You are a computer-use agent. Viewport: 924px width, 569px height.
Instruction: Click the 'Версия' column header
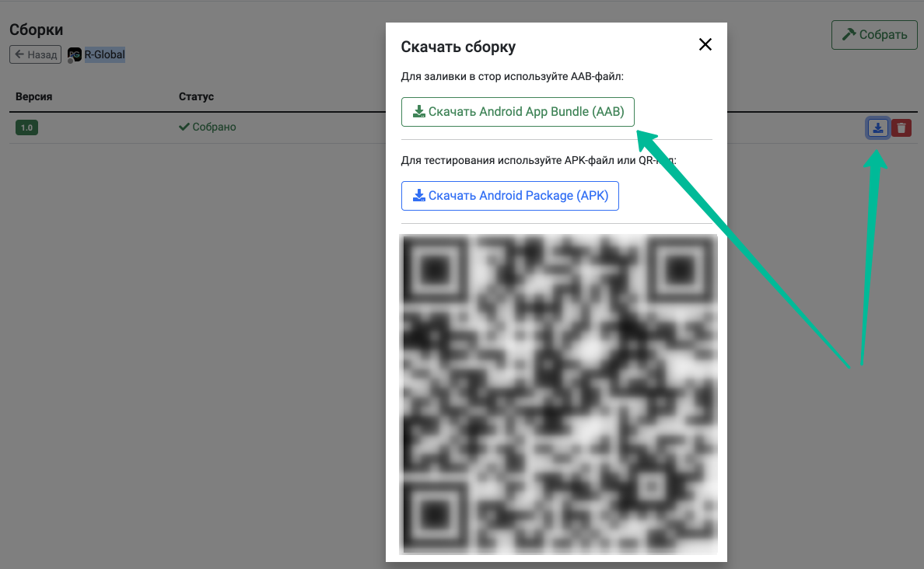pos(33,96)
